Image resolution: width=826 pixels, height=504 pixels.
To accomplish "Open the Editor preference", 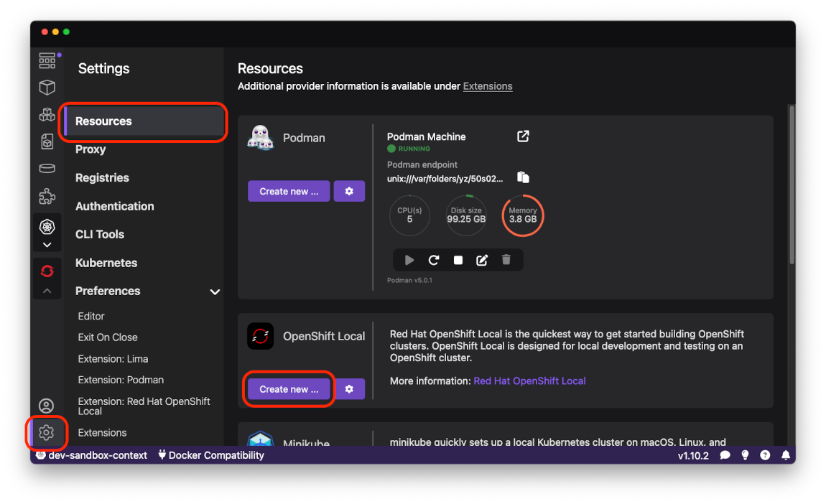I will pyautogui.click(x=91, y=317).
